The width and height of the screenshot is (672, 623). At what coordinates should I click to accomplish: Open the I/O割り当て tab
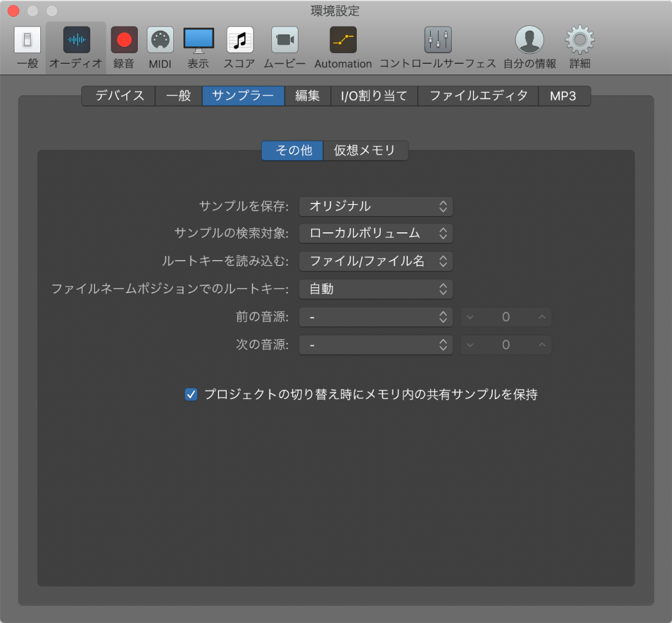pos(374,96)
